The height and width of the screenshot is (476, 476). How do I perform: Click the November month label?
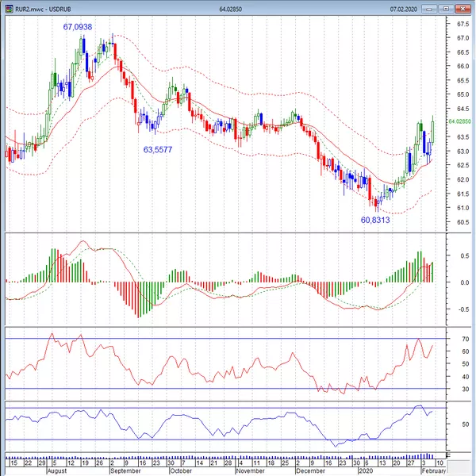click(x=250, y=470)
